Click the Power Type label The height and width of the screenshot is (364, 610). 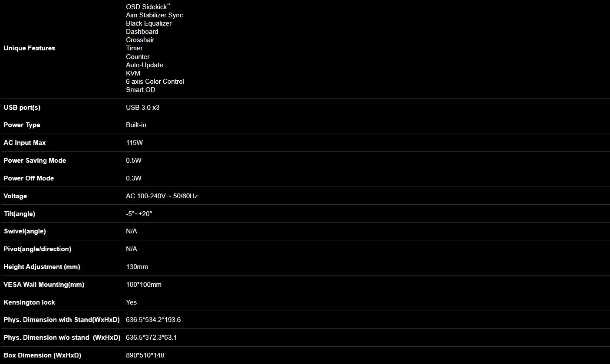click(22, 125)
